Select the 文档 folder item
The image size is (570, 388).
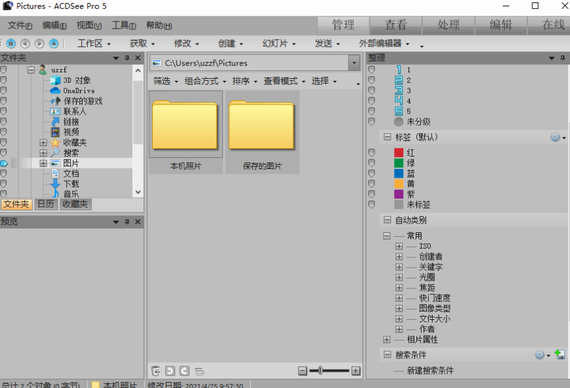pos(71,173)
